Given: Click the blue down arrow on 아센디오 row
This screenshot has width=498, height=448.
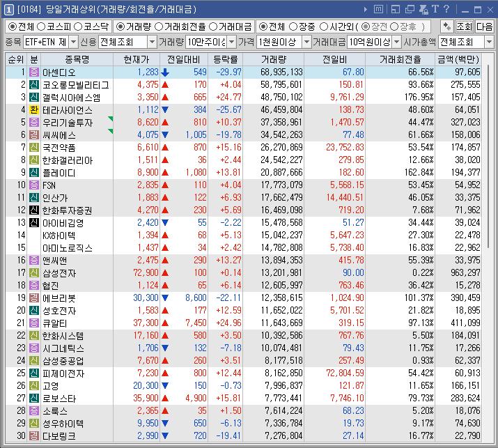Looking at the screenshot, I should coord(165,72).
